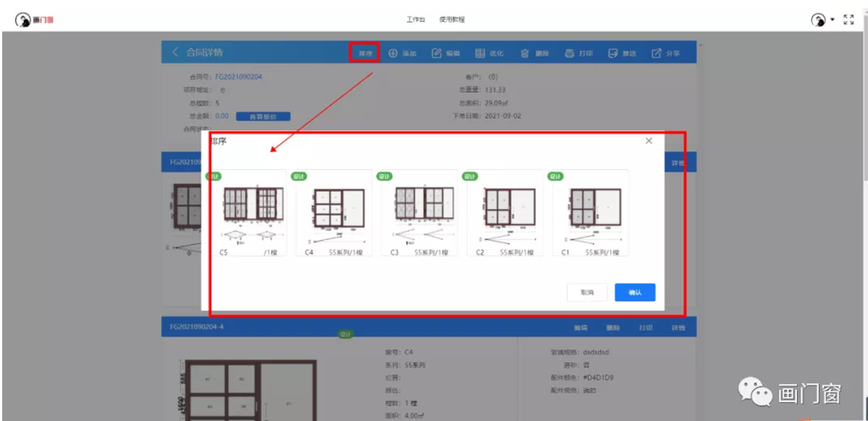Click the 打印 printer icon

(569, 53)
